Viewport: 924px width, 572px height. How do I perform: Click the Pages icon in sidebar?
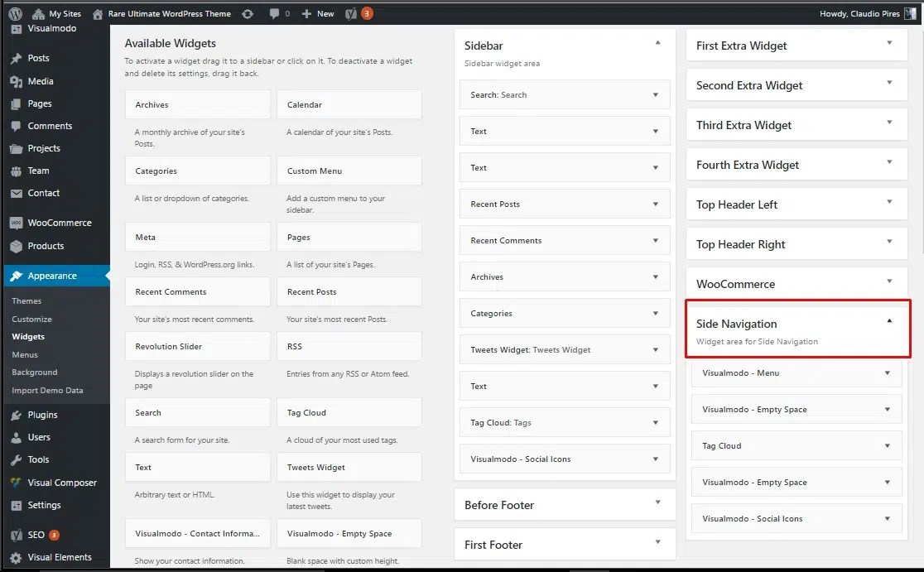coord(17,103)
